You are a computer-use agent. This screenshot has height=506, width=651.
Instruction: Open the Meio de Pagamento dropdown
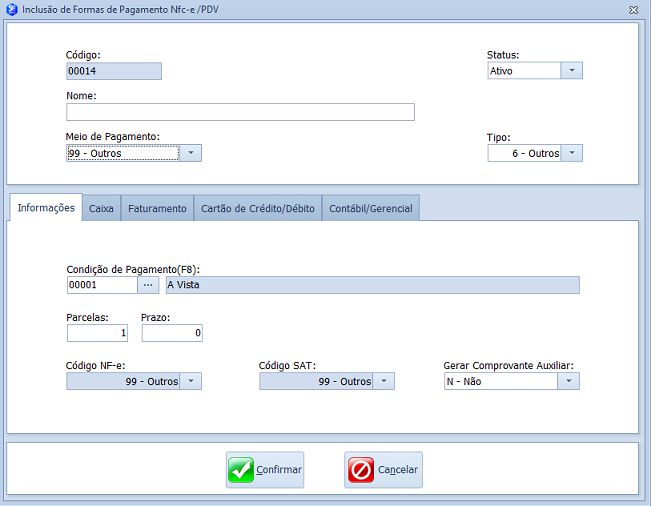pos(191,153)
